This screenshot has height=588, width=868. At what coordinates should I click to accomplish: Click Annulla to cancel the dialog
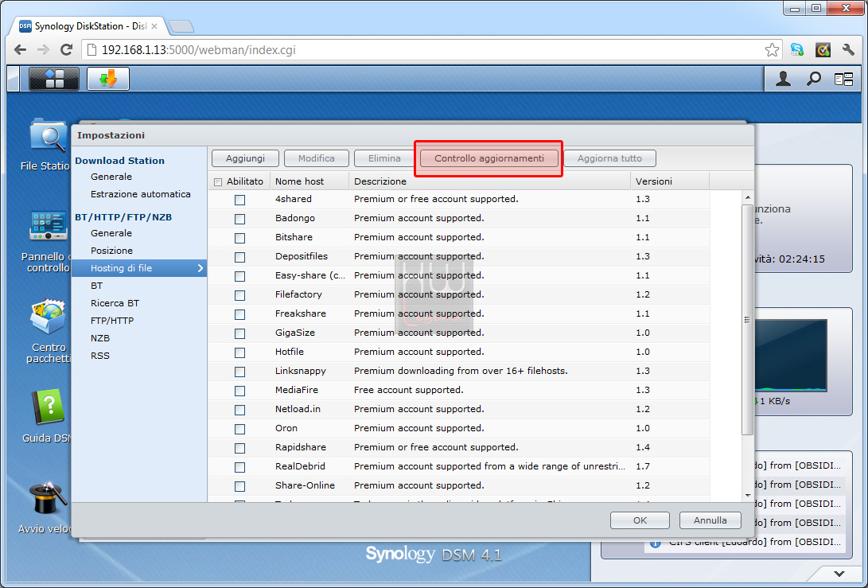[710, 520]
